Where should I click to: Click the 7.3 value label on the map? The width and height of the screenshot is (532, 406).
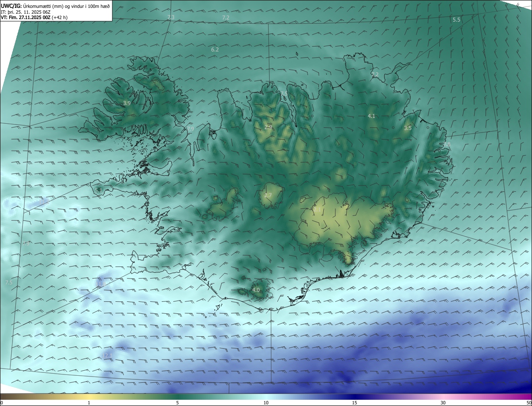tap(171, 17)
